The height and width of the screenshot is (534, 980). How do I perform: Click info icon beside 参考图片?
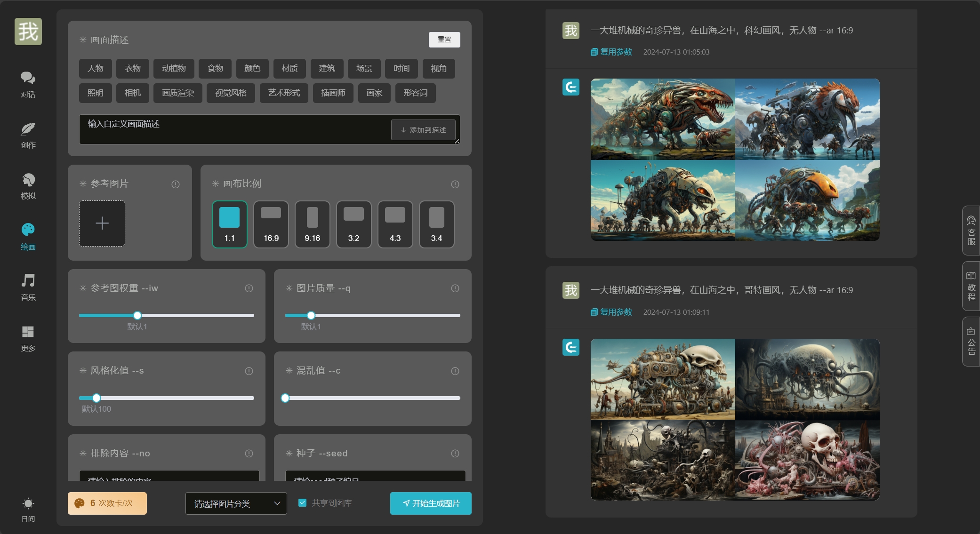176,184
